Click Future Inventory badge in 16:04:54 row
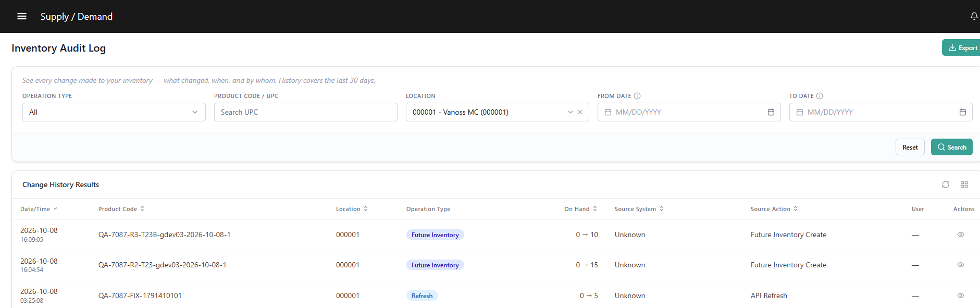This screenshot has width=980, height=308. 435,265
